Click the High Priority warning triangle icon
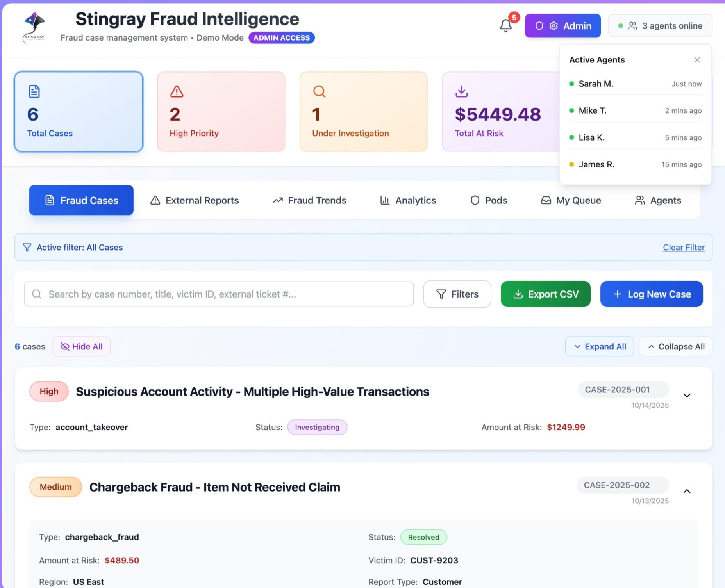This screenshot has width=725, height=588. coord(177,91)
